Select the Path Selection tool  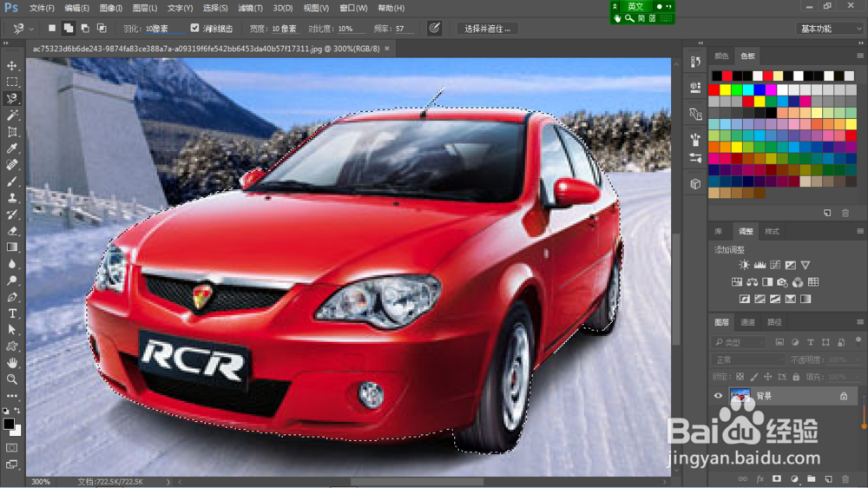tap(11, 330)
